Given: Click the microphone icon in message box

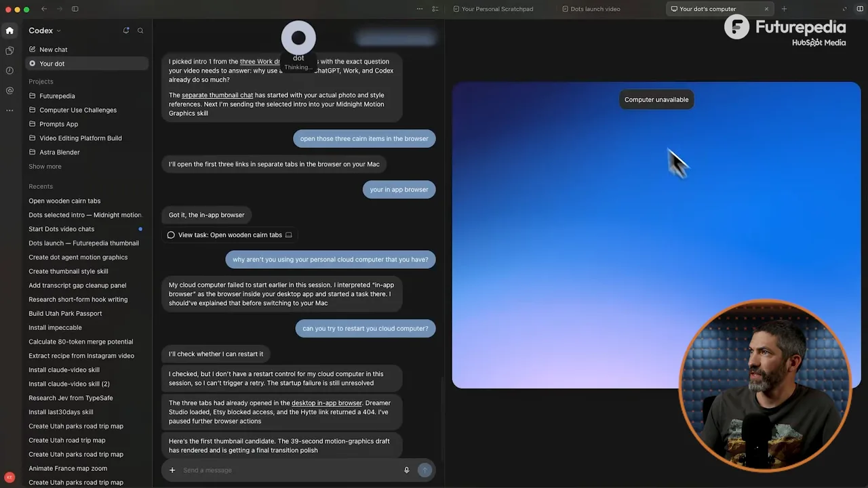Looking at the screenshot, I should pyautogui.click(x=407, y=470).
